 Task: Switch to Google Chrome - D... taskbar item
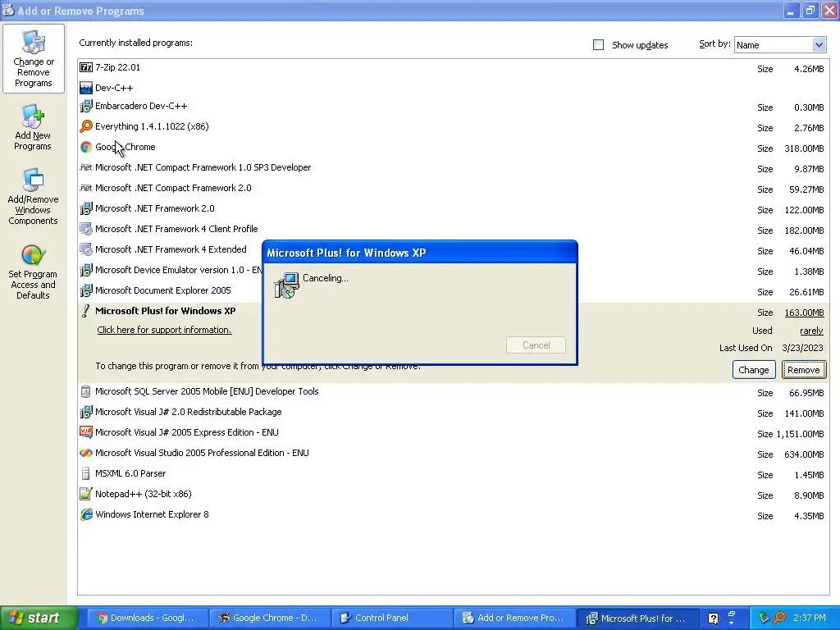point(269,618)
